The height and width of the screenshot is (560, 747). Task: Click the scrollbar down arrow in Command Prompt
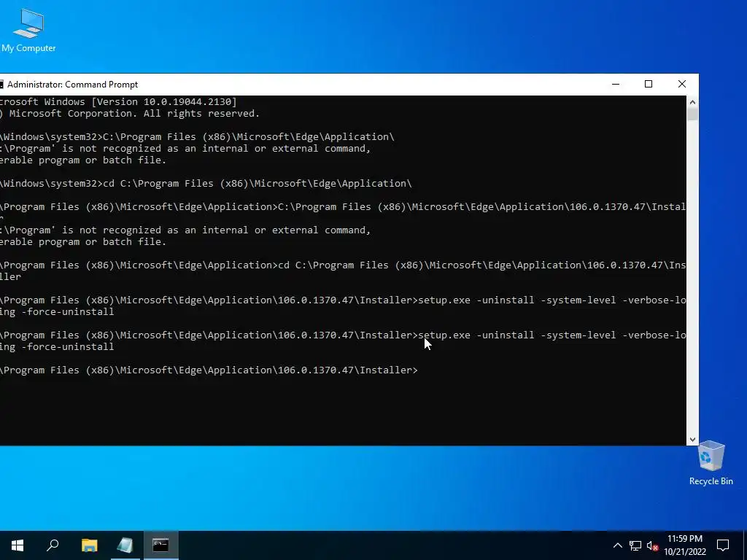point(693,440)
